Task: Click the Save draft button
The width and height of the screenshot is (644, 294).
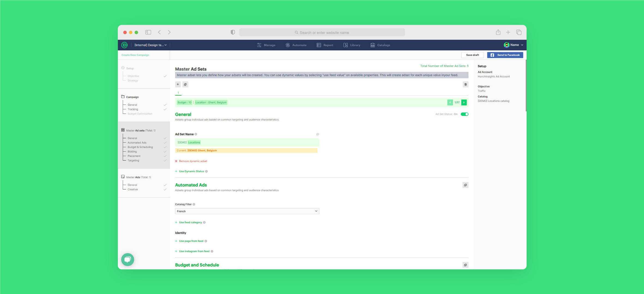Action: click(x=472, y=55)
